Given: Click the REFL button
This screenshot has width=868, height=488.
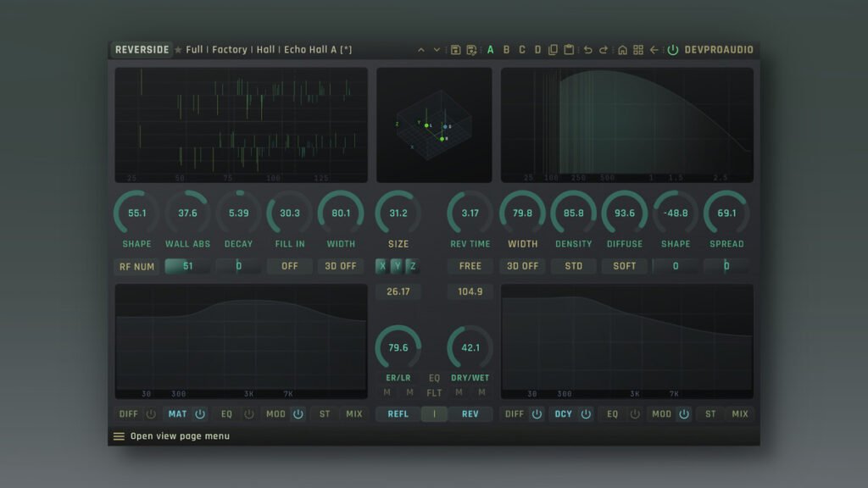Looking at the screenshot, I should (398, 413).
